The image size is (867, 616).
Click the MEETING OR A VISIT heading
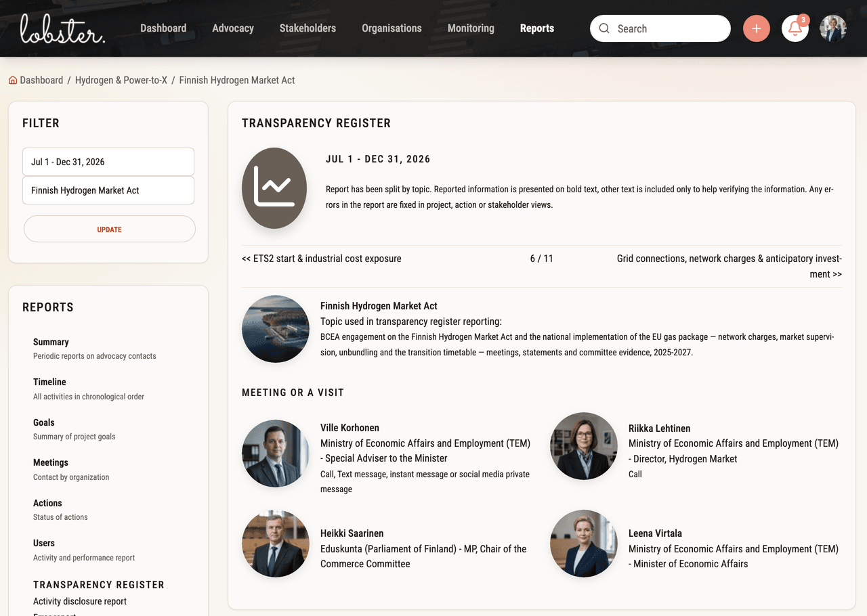(x=293, y=393)
